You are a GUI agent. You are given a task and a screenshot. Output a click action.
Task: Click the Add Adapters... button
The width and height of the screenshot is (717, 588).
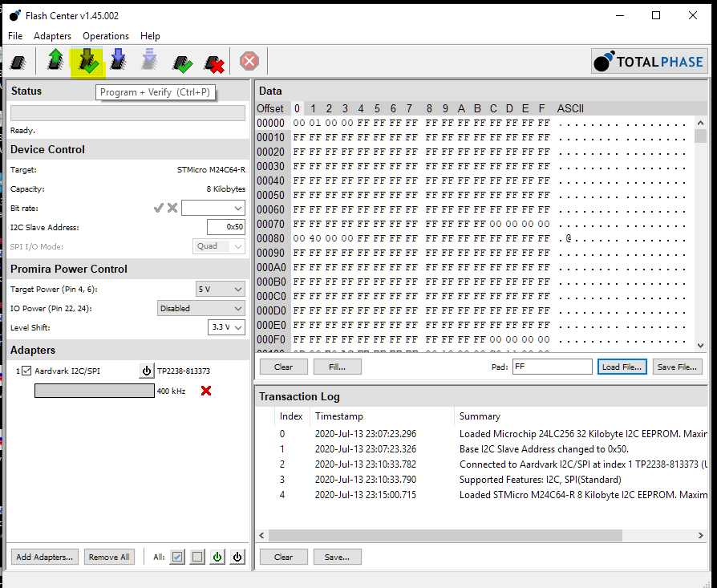coord(46,557)
